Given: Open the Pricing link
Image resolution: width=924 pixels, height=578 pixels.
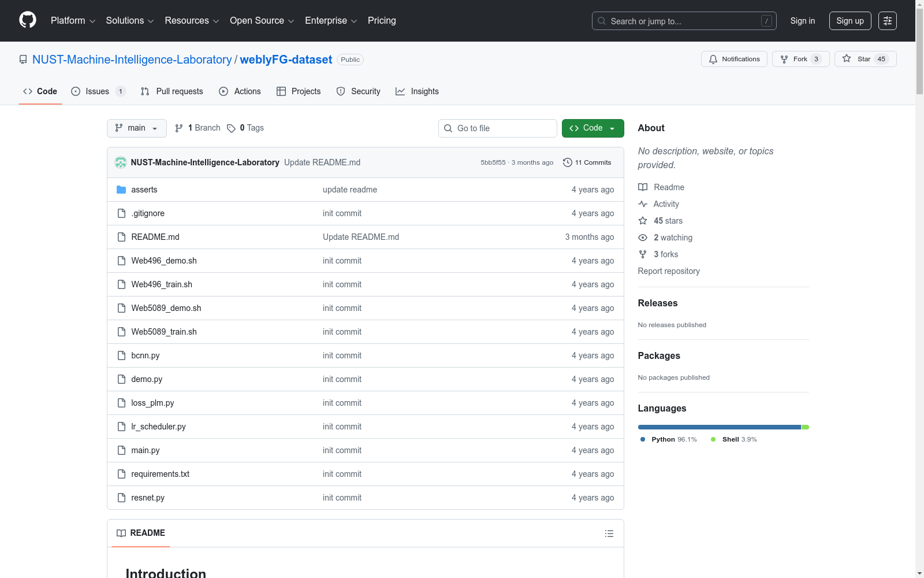Looking at the screenshot, I should [382, 21].
